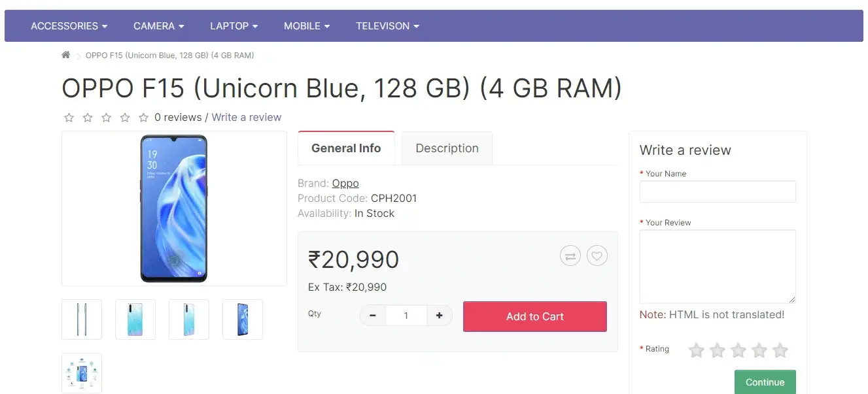Open the Oppo brand link
The width and height of the screenshot is (868, 394).
(345, 184)
